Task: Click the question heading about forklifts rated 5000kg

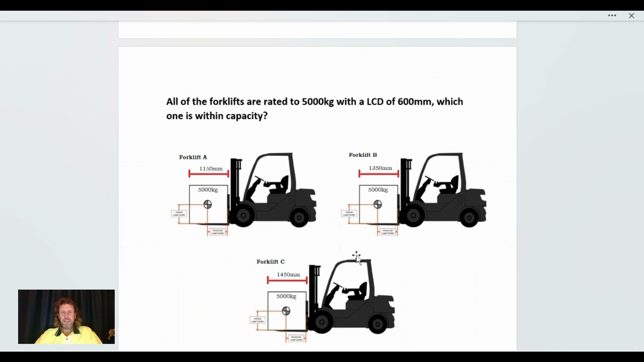Action: [314, 109]
